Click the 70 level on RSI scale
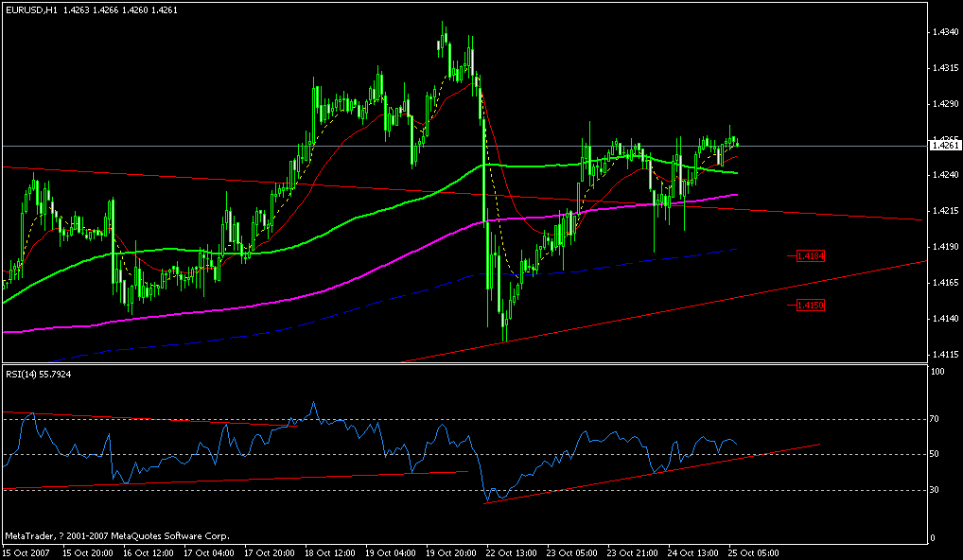Viewport: 963px width, 560px height. pos(936,419)
